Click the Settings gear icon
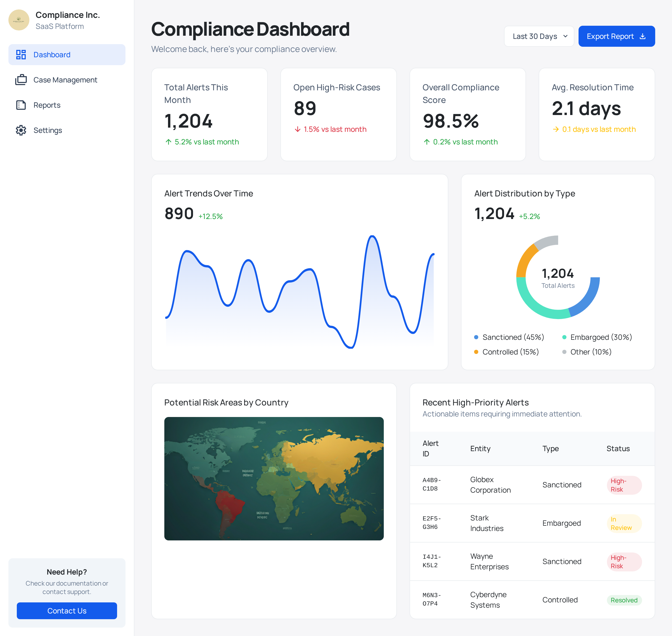Viewport: 672px width, 636px height. click(21, 130)
